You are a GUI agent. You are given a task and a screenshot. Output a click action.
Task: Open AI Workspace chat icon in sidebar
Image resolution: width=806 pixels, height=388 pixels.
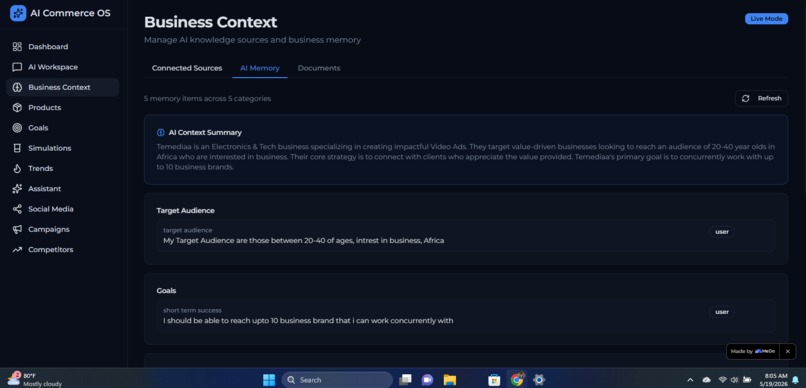[x=17, y=67]
